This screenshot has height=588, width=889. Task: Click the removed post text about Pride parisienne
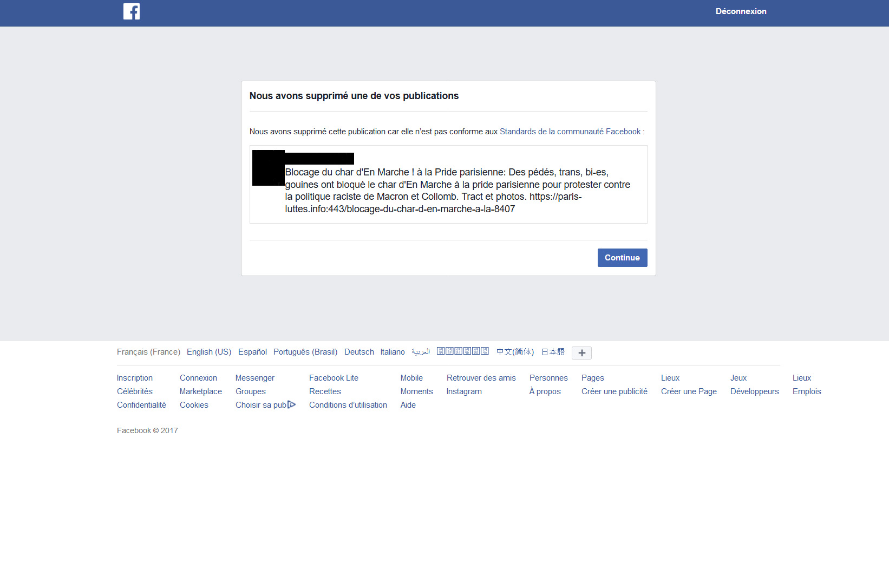(457, 191)
